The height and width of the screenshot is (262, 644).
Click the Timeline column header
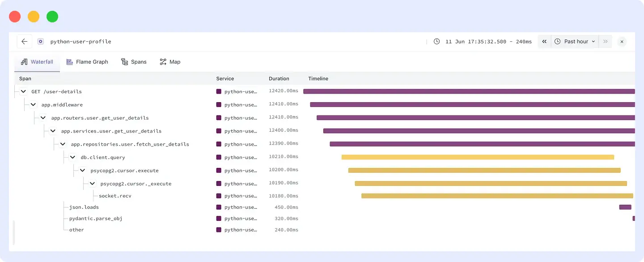[318, 78]
